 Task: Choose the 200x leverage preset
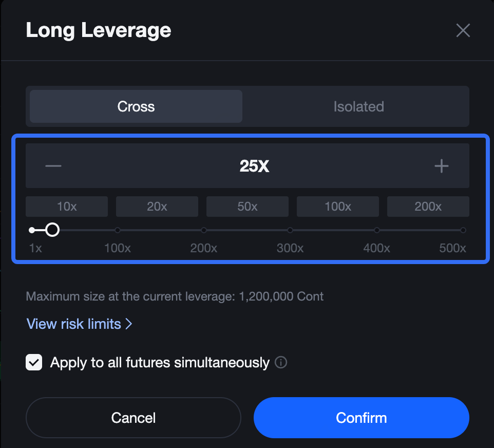428,207
